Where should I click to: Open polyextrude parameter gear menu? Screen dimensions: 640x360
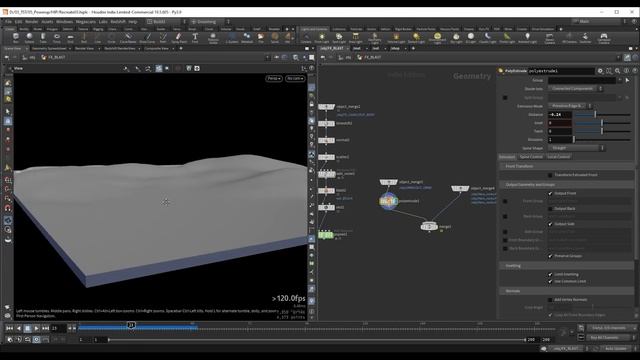pyautogui.click(x=600, y=71)
